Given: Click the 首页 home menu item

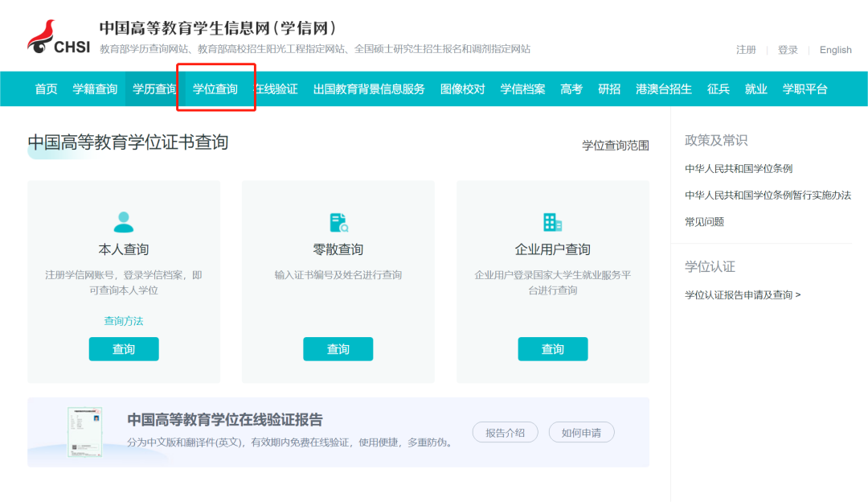Looking at the screenshot, I should 46,89.
